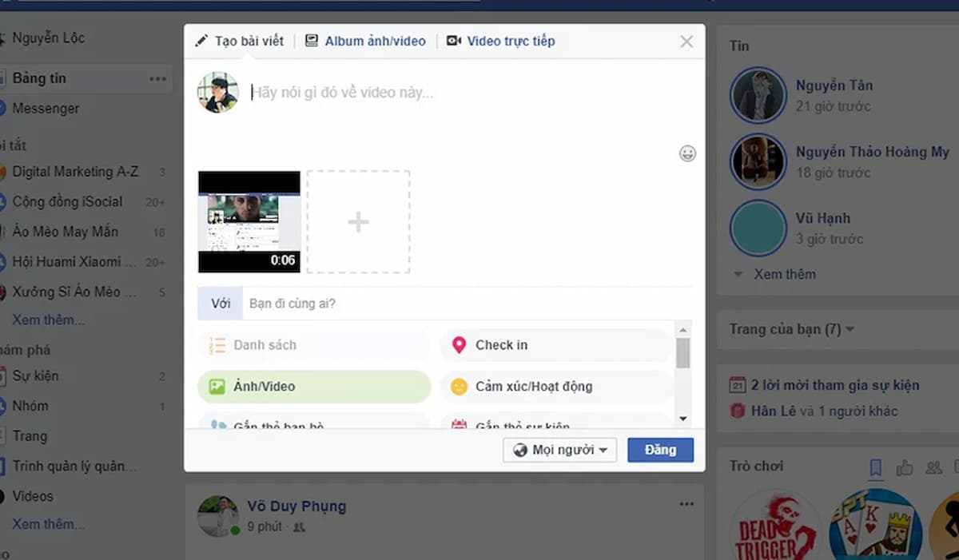
Task: Open the emoji picker in the post composer
Action: (x=687, y=153)
